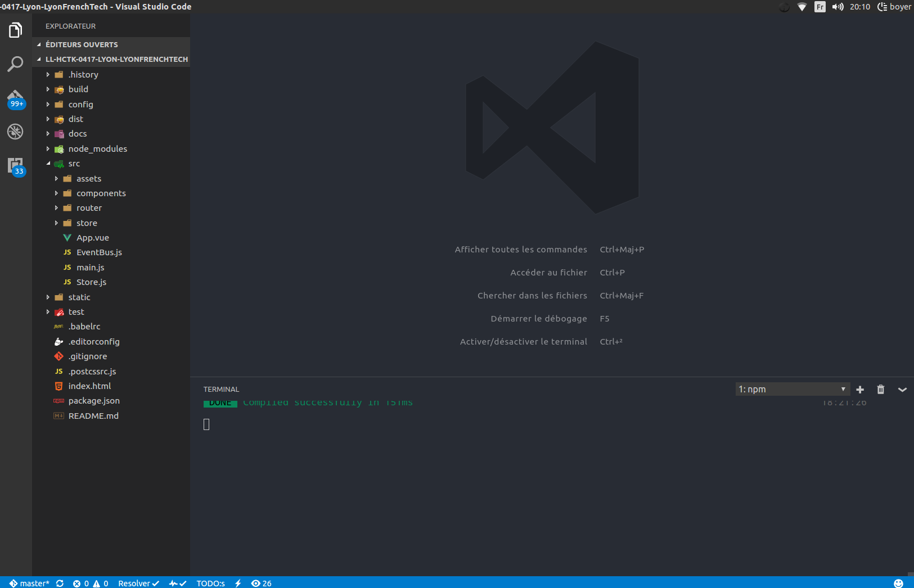The image size is (914, 588).
Task: Open the index.html file
Action: point(111,386)
